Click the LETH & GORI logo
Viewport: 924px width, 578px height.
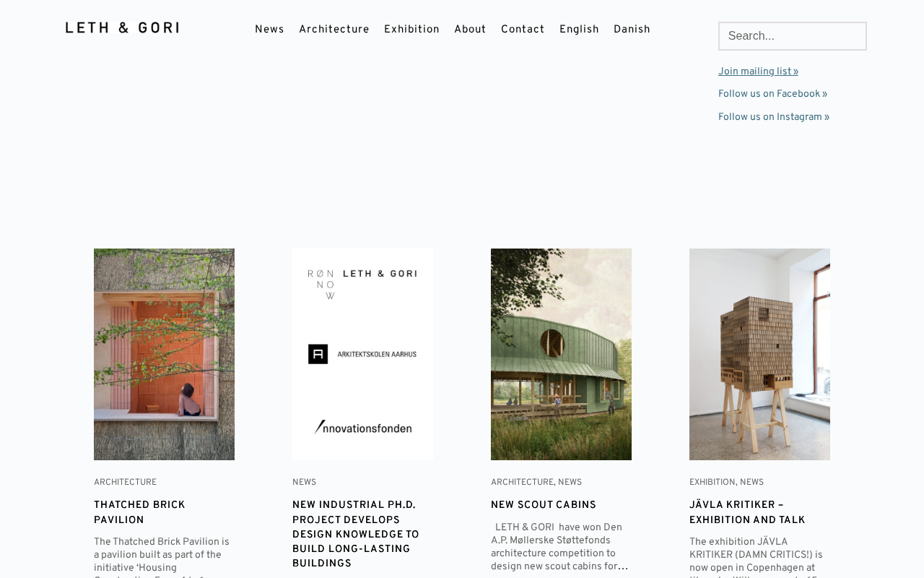tap(122, 27)
